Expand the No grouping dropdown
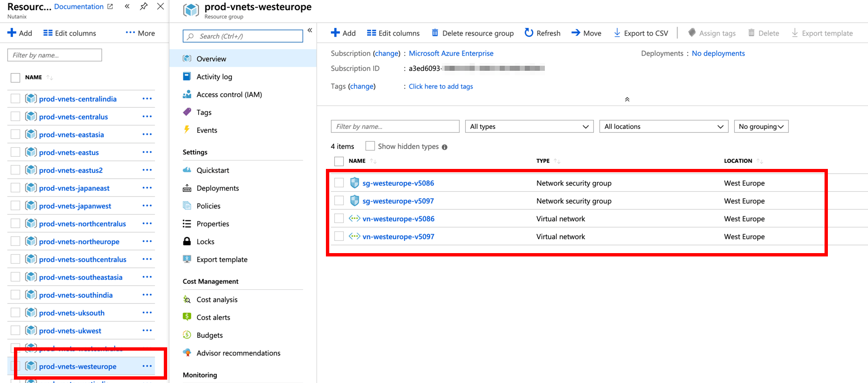 click(761, 127)
